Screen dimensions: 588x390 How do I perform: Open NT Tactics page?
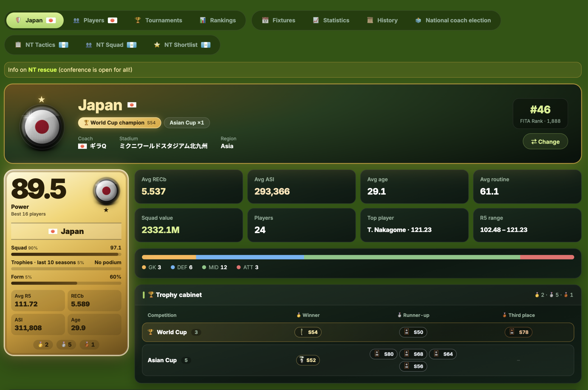(x=42, y=45)
